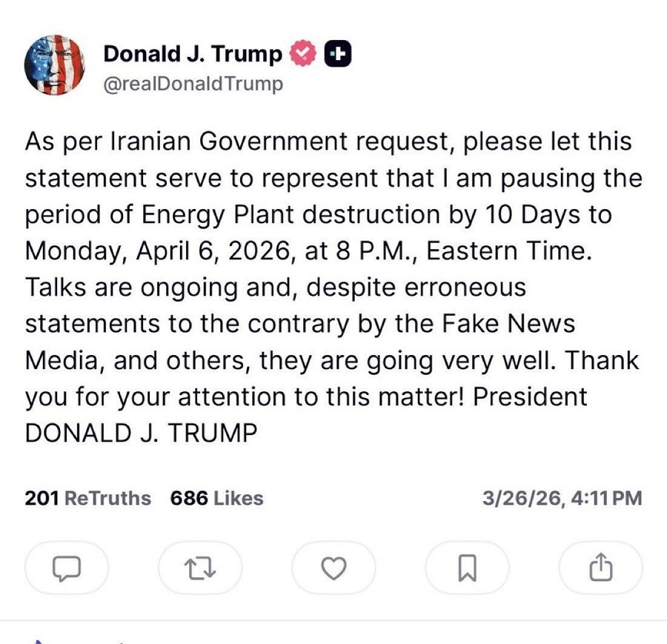The image size is (667, 644).
Task: Click the black plus badge beside the name
Action: click(338, 54)
